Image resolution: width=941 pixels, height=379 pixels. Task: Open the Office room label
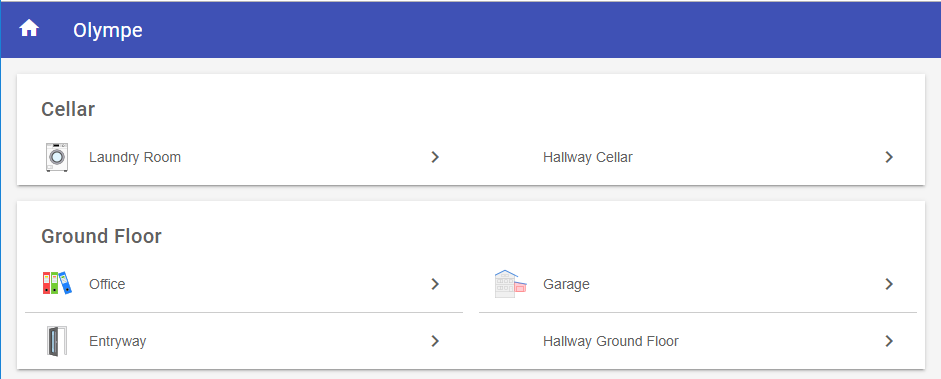[107, 284]
